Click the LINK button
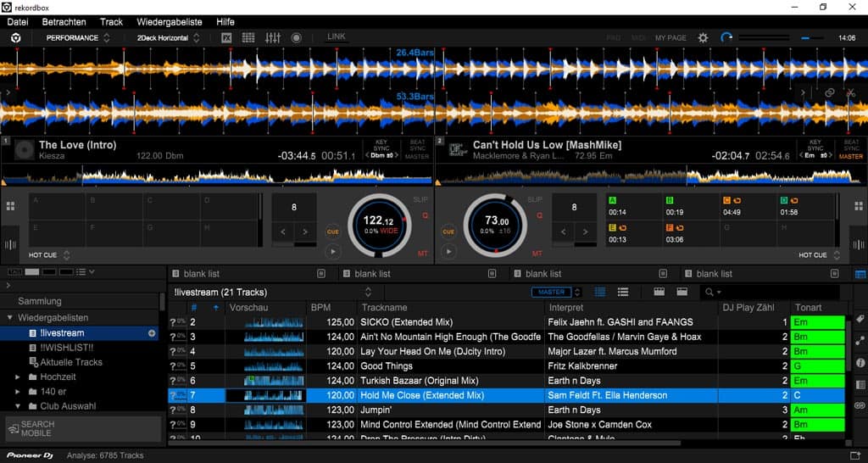Viewport: 868px width, 463px height. click(336, 36)
